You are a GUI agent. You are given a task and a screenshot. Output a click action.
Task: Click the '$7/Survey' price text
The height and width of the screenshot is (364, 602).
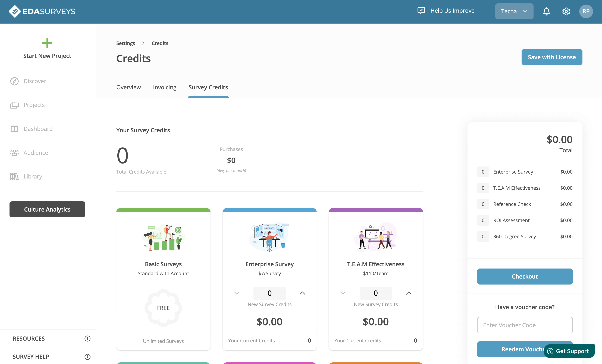[269, 273]
